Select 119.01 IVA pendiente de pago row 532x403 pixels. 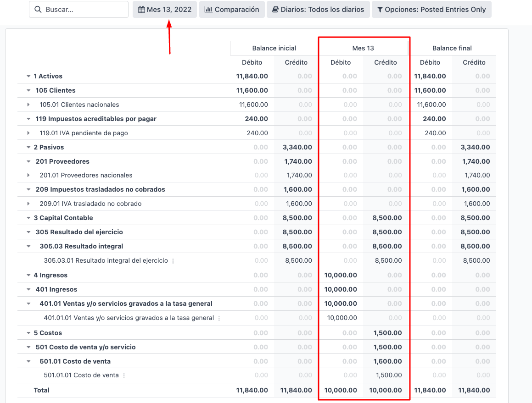point(84,133)
